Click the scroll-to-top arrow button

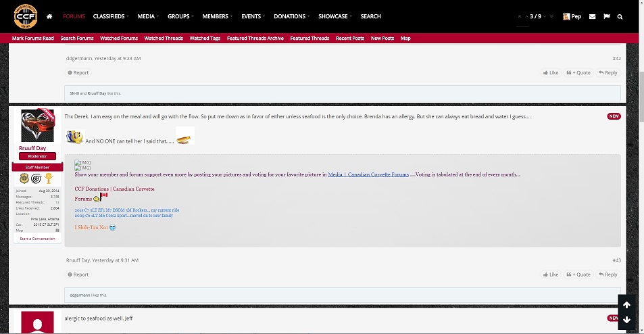[x=626, y=305]
